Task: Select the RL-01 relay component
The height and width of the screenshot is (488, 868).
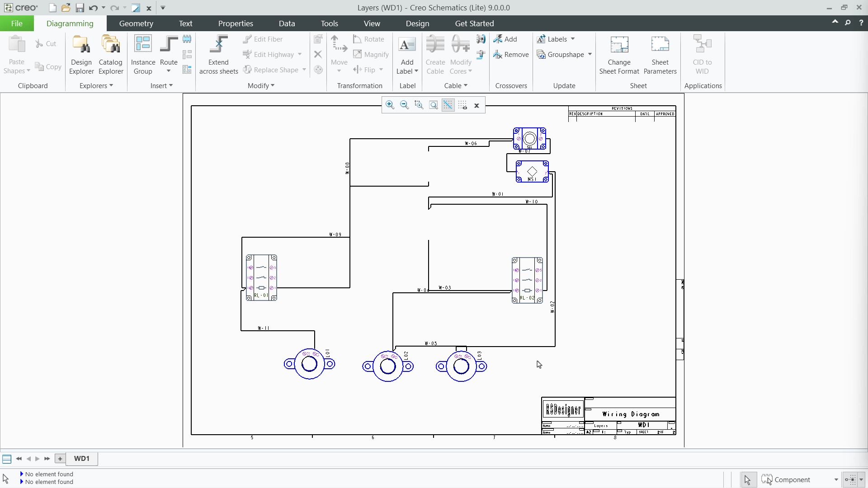Action: point(261,277)
